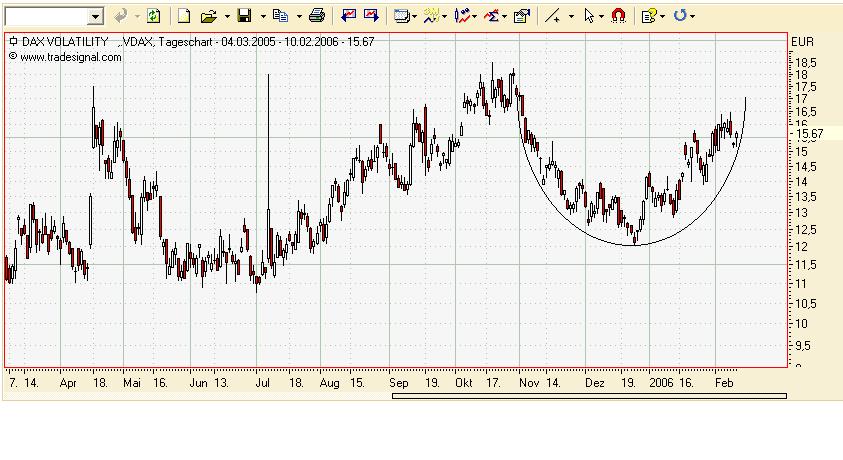The width and height of the screenshot is (843, 460).
Task: Open the drawing tool dropdown arrow
Action: point(571,17)
